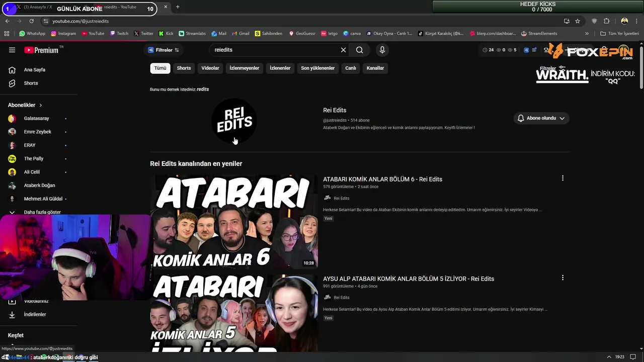Go back with the browser arrow

(7, 21)
